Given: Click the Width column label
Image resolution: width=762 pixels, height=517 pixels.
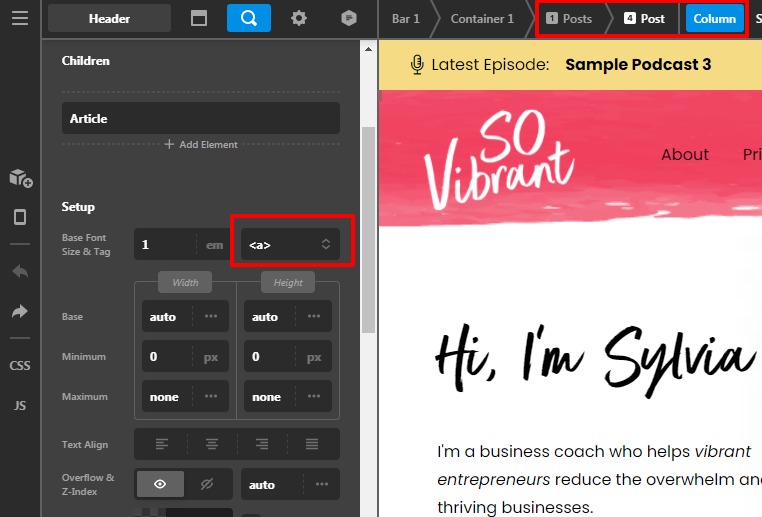Looking at the screenshot, I should click(x=185, y=282).
